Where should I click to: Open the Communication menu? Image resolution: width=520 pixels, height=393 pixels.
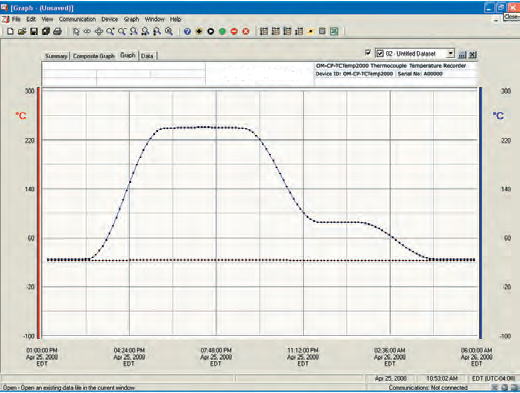pyautogui.click(x=77, y=19)
